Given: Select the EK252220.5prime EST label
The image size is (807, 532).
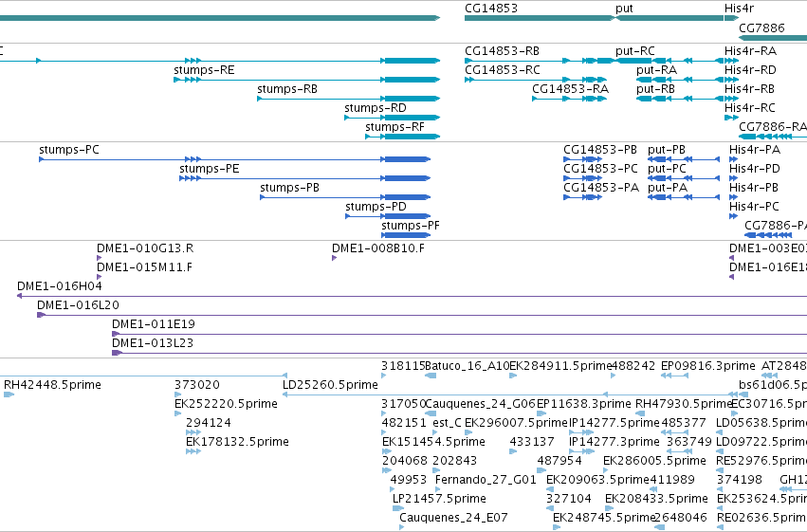Looking at the screenshot, I should click(x=226, y=404).
